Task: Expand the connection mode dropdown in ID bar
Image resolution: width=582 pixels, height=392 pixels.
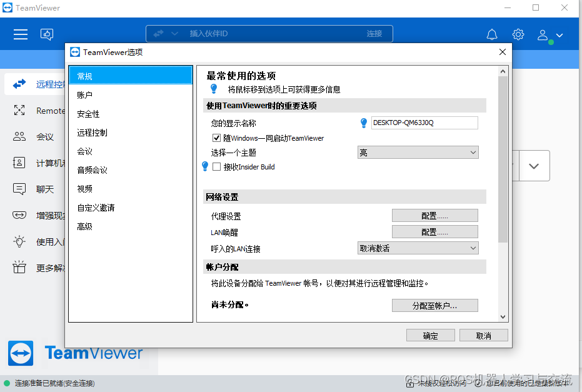Action: click(174, 34)
